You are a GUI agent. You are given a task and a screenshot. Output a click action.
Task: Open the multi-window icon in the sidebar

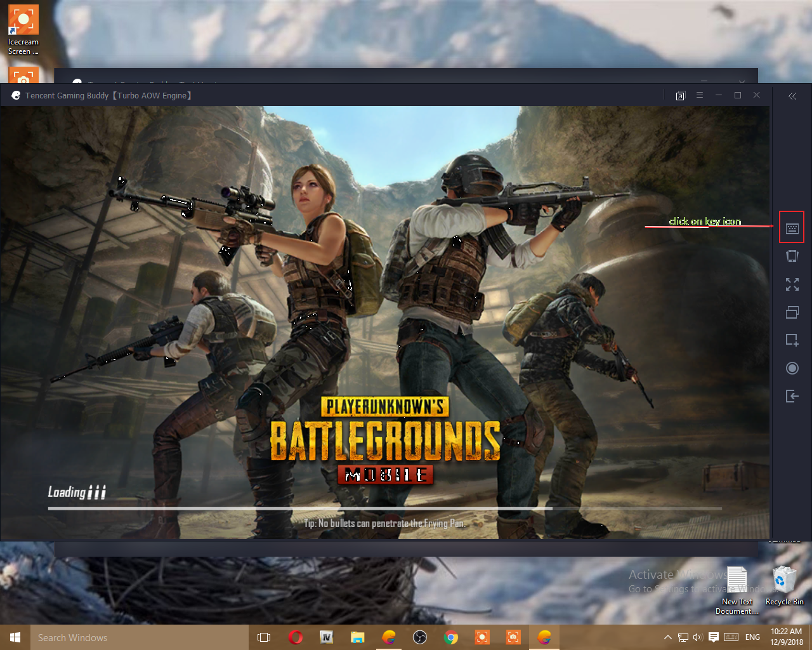click(792, 312)
